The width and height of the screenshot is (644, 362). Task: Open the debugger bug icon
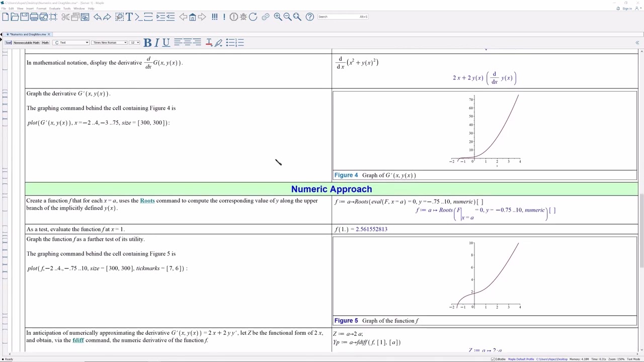tap(243, 17)
